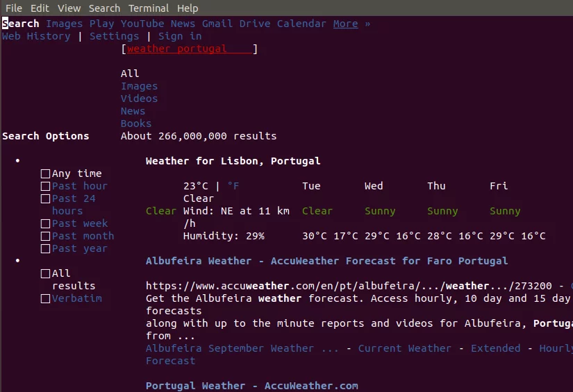Switch to Images search results
This screenshot has width=573, height=392.
pos(139,87)
